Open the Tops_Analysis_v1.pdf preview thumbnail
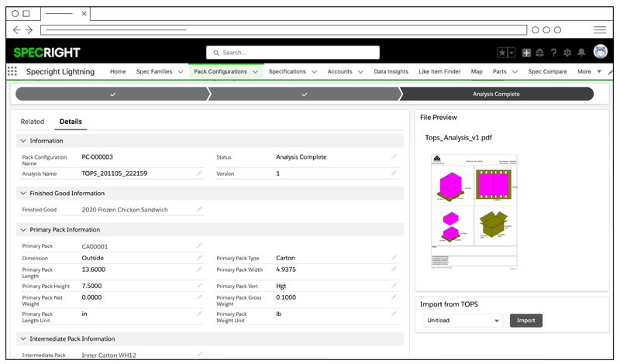 [474, 212]
